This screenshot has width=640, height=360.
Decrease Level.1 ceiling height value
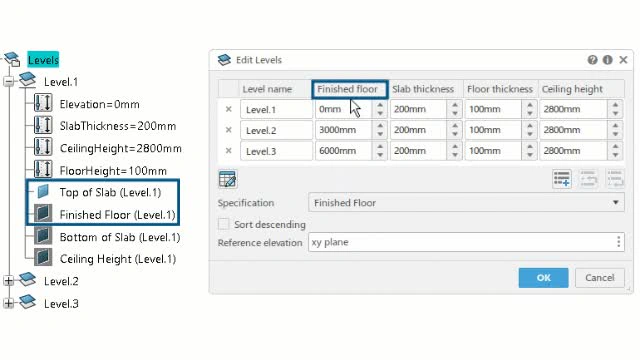coord(615,114)
